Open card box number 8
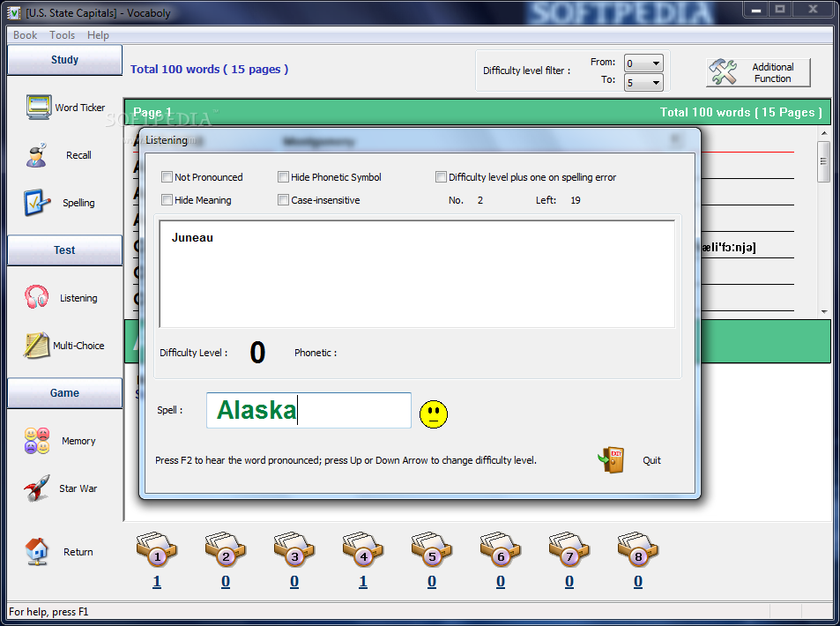840x626 pixels. pos(638,549)
